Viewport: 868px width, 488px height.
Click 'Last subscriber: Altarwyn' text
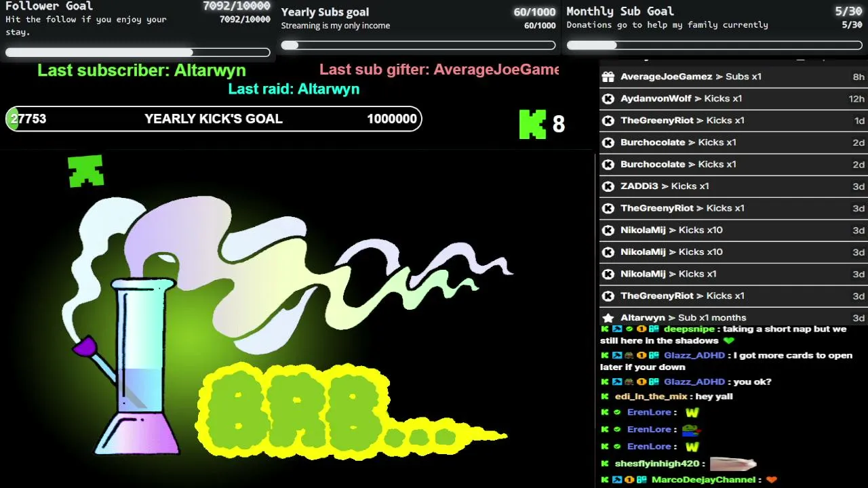coord(142,70)
